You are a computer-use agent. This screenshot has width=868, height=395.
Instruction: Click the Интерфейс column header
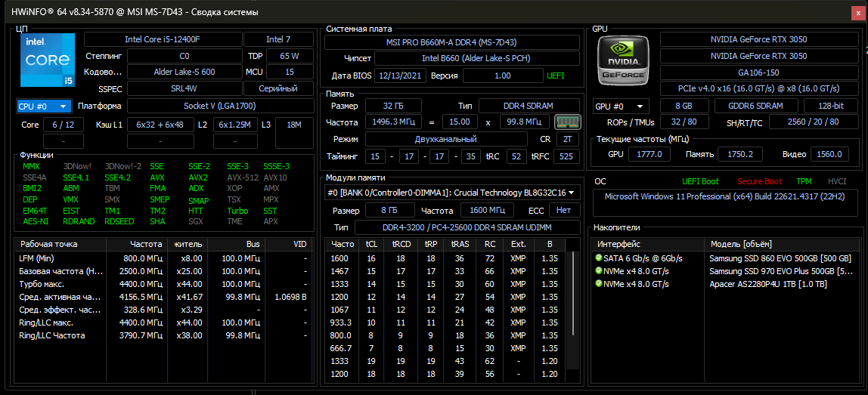[x=648, y=244]
